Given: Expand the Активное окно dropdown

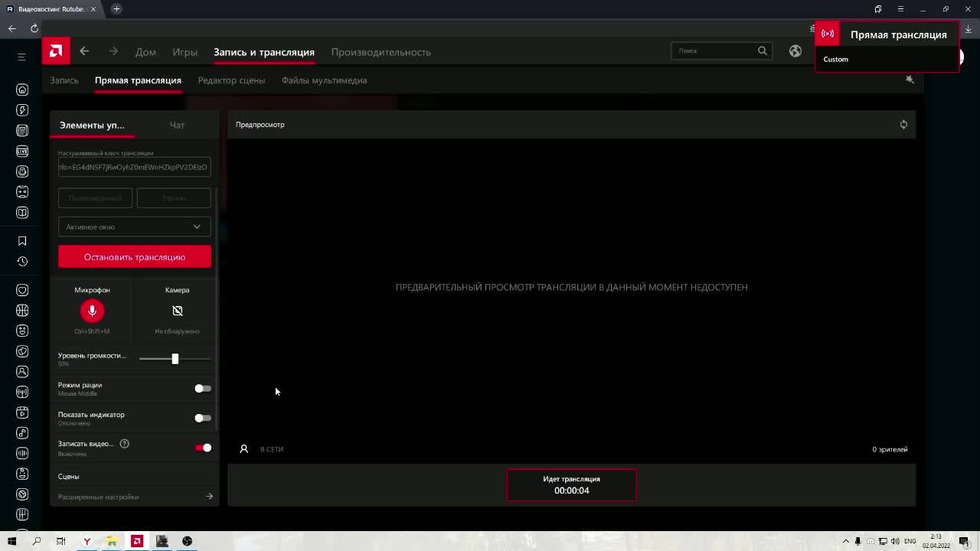Looking at the screenshot, I should (134, 227).
